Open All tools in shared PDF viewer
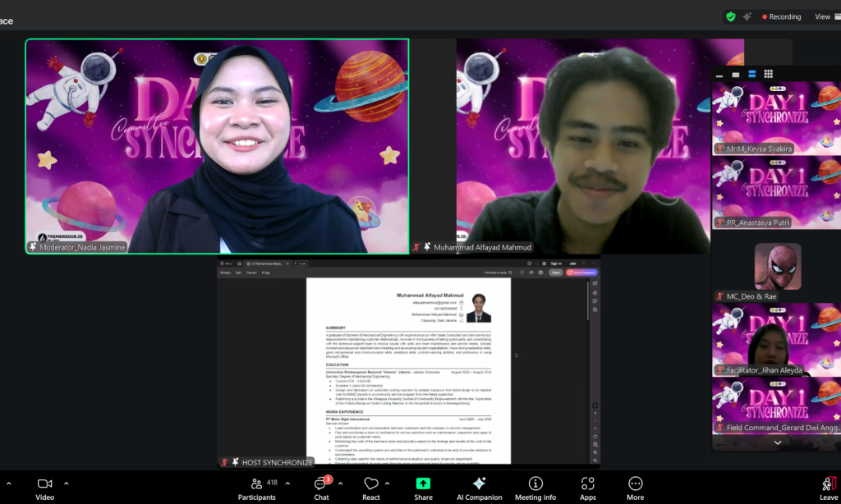The width and height of the screenshot is (841, 504). [225, 273]
